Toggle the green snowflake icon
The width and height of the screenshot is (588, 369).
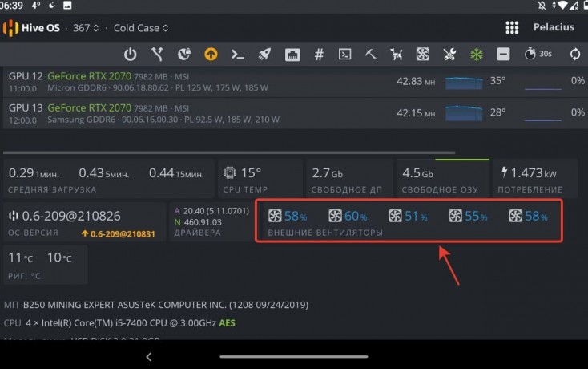point(477,55)
